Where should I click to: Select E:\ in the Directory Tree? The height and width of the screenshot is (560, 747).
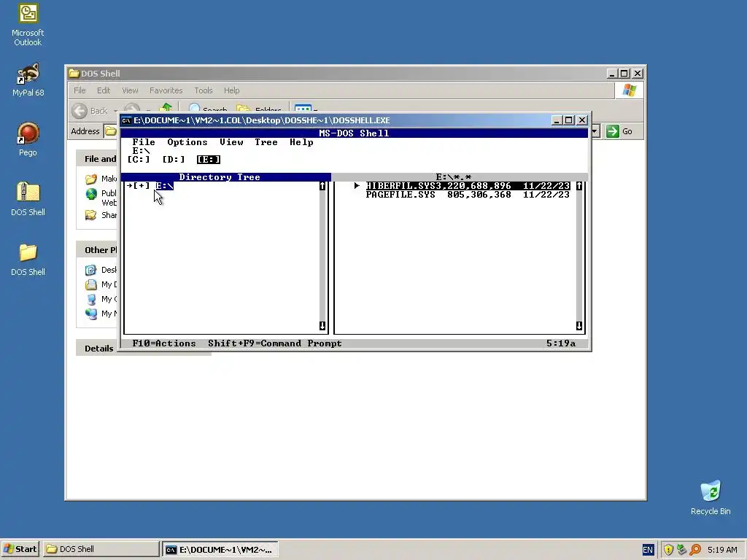click(x=165, y=186)
